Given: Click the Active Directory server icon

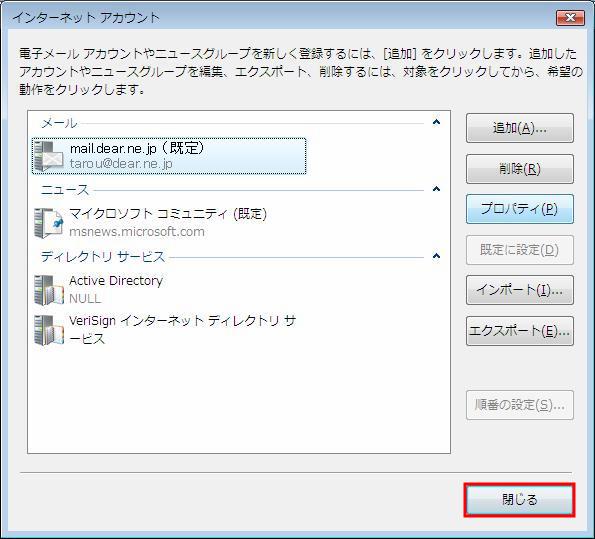Looking at the screenshot, I should click(x=48, y=290).
